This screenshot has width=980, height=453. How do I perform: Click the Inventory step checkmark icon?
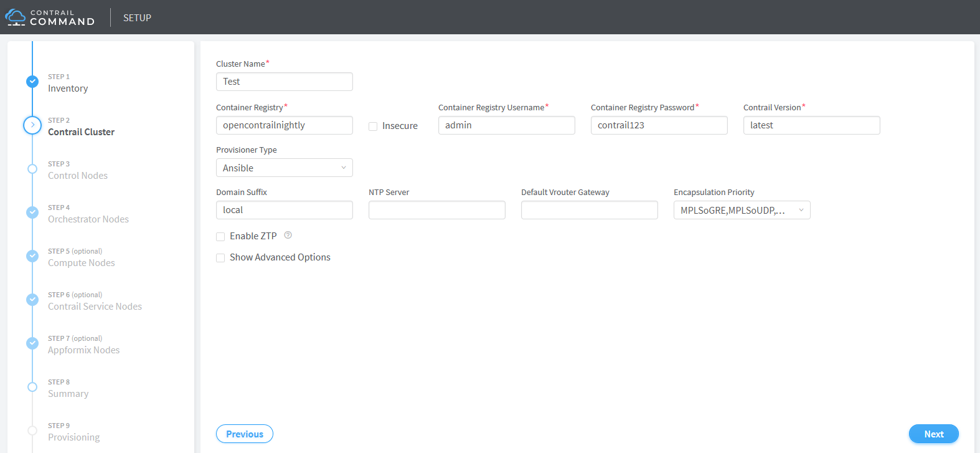coord(32,82)
